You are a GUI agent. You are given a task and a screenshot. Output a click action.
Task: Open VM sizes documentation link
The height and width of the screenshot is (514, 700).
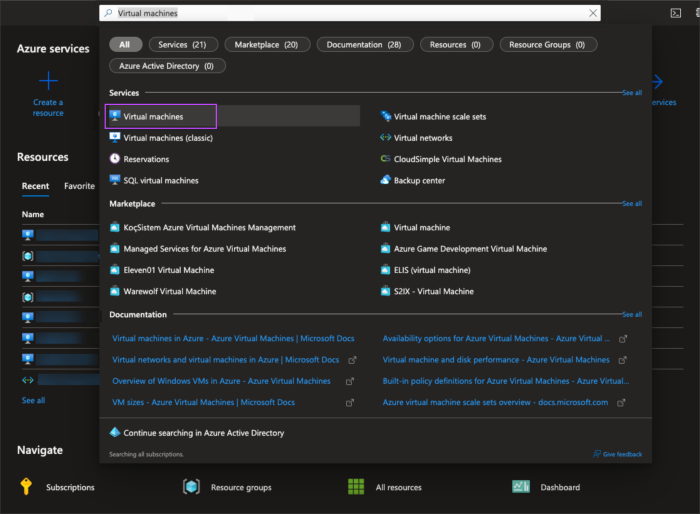point(203,402)
